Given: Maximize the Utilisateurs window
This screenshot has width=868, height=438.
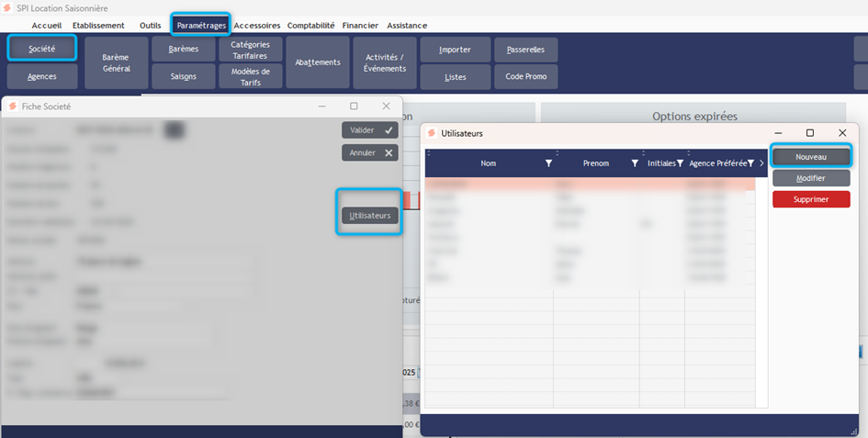Looking at the screenshot, I should (809, 133).
